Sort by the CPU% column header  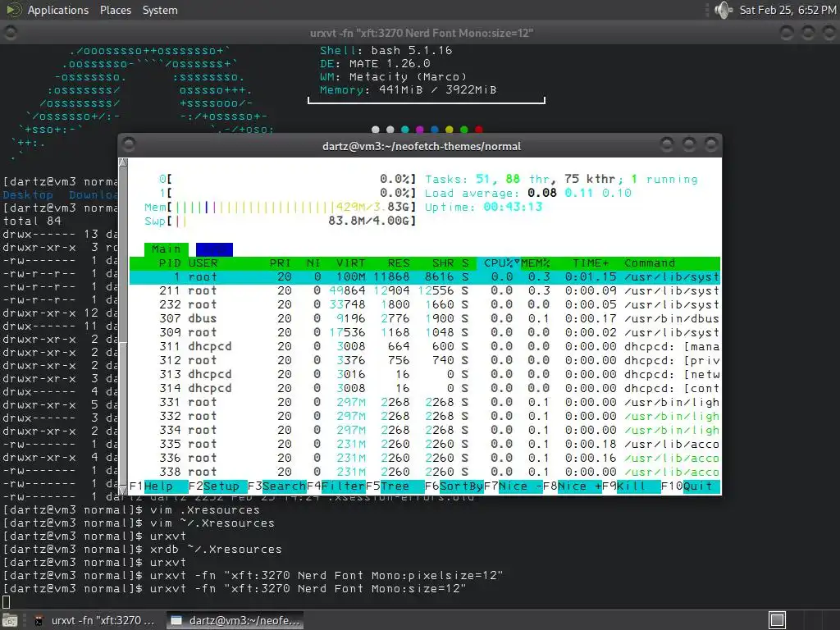498,263
